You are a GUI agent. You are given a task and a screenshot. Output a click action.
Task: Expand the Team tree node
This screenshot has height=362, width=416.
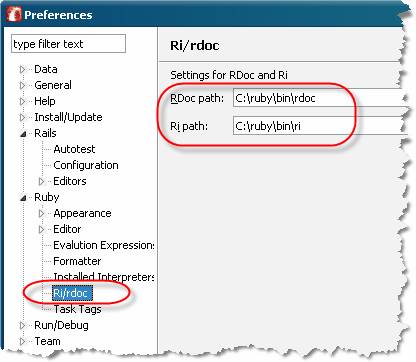(22, 341)
